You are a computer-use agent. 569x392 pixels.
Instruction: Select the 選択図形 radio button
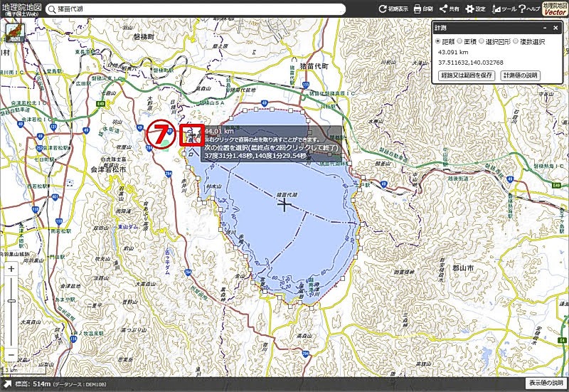(x=482, y=41)
